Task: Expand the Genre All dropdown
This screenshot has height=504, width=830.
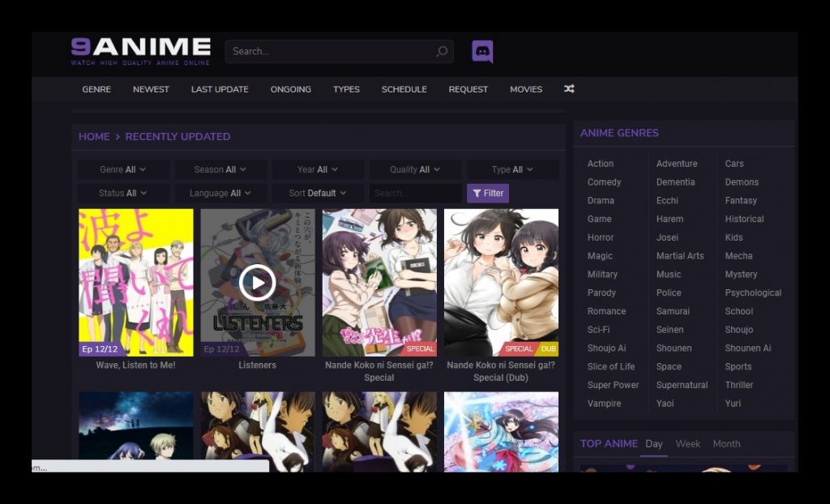Action: [123, 169]
